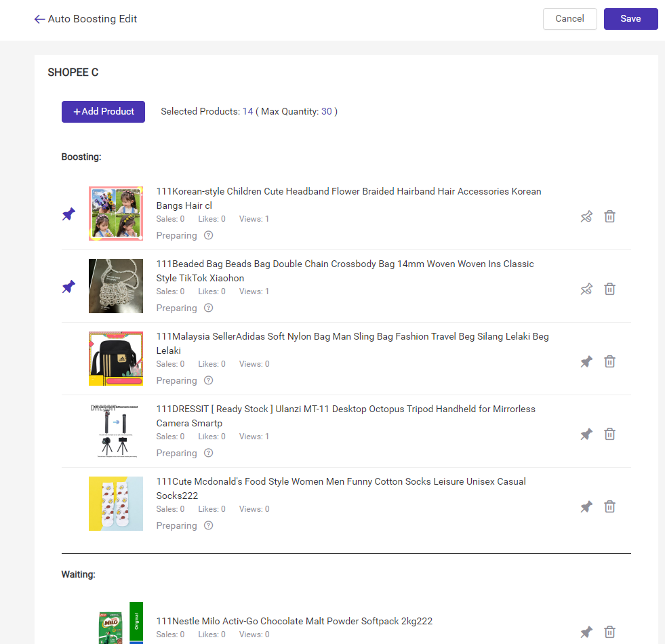Pin the Adidas Soft Nylon Bag product

(586, 362)
